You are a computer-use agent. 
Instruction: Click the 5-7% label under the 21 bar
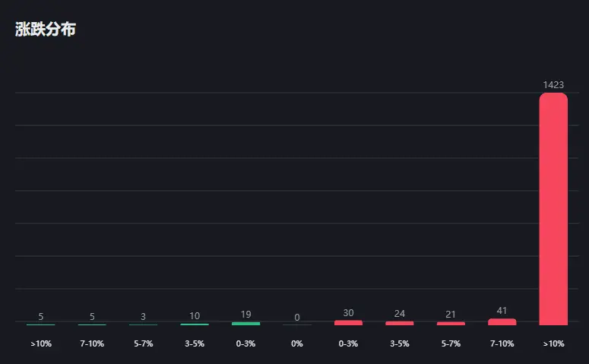pos(451,343)
